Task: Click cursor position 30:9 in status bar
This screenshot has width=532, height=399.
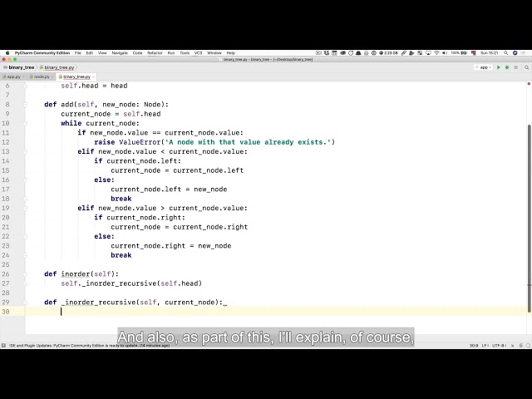Action: (474, 346)
